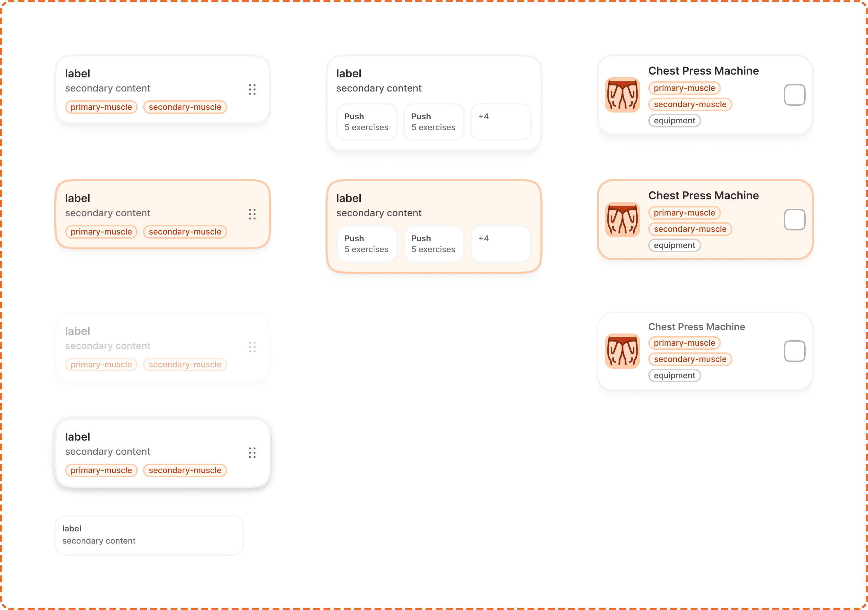This screenshot has width=868, height=610.
Task: Click secondary-muscle tag in bottom Chest Press card
Action: (690, 359)
